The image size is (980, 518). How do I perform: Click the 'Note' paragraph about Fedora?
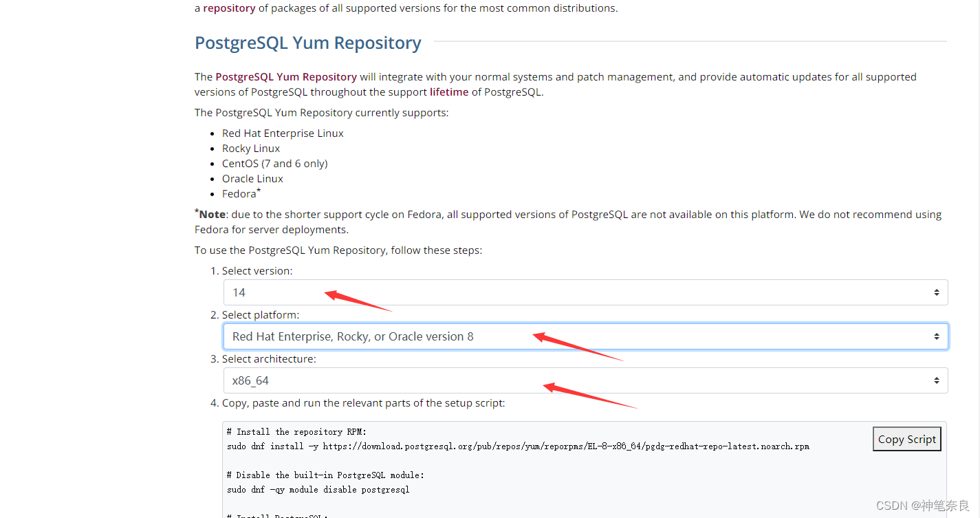click(x=568, y=222)
